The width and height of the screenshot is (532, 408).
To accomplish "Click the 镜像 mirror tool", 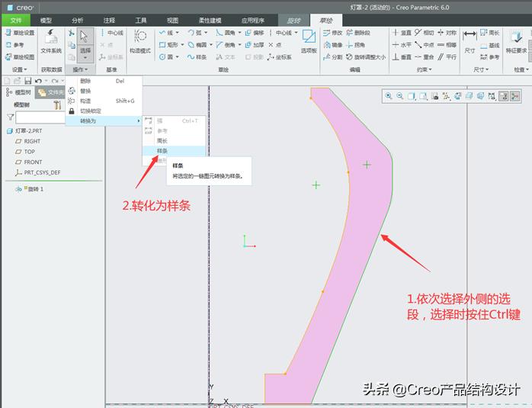I will pyautogui.click(x=333, y=45).
